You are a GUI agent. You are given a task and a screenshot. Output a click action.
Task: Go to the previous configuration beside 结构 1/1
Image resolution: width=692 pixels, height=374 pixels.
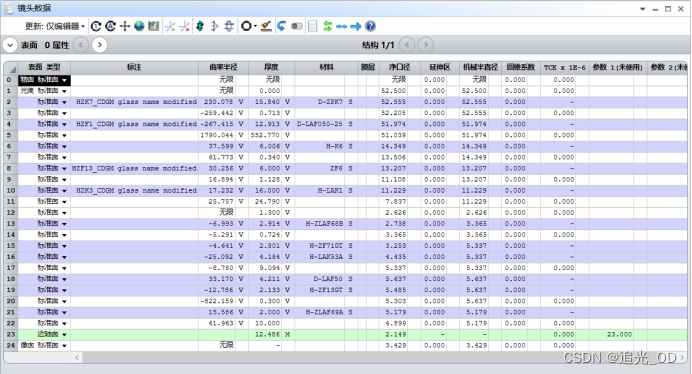(x=407, y=45)
